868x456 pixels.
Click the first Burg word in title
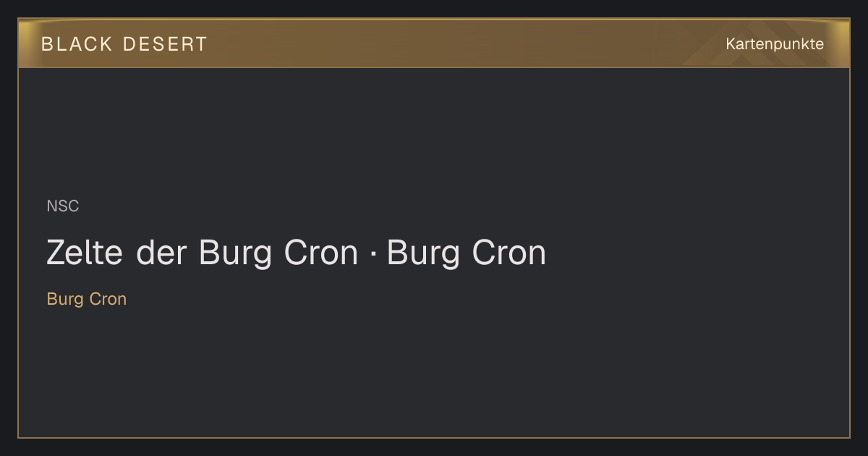[x=236, y=254]
